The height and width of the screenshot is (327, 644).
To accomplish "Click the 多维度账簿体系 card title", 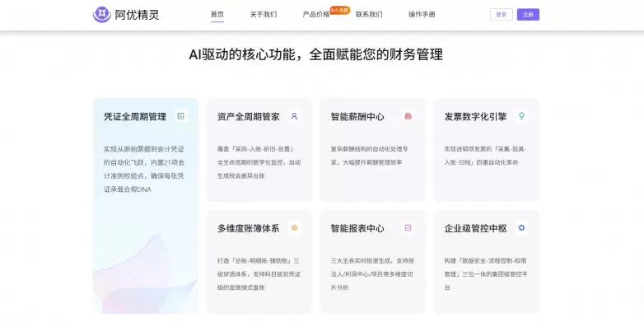I will [x=248, y=228].
